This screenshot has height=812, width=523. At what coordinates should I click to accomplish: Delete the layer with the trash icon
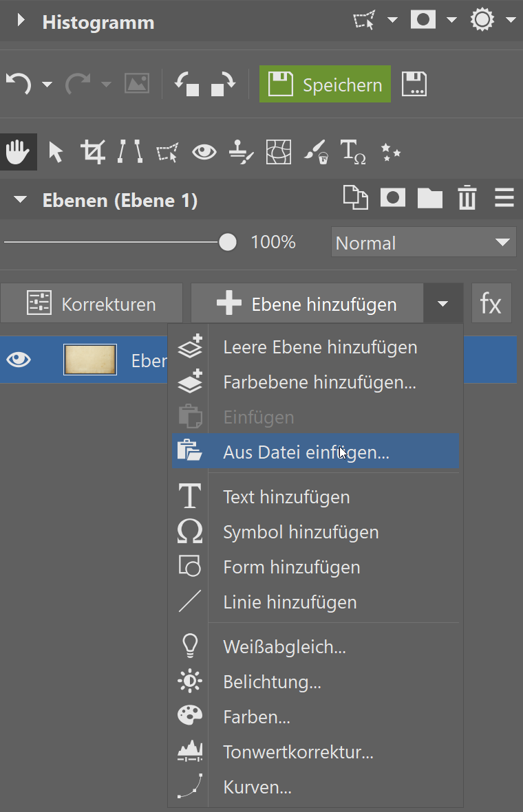point(467,197)
